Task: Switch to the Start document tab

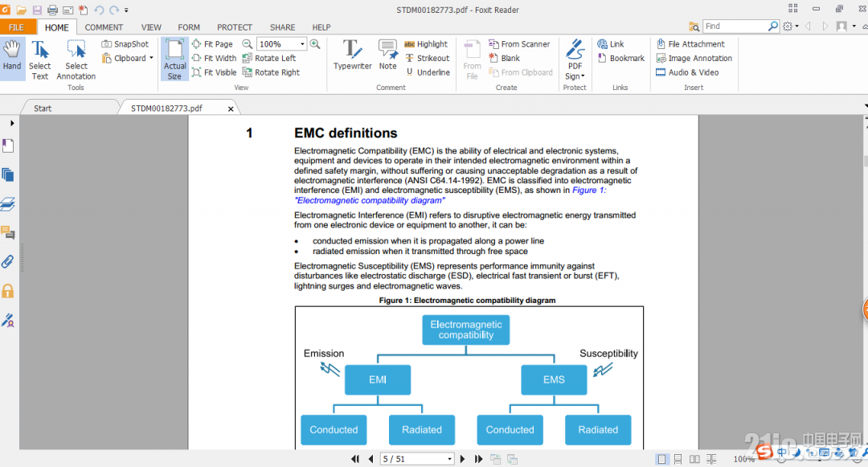Action: 43,109
